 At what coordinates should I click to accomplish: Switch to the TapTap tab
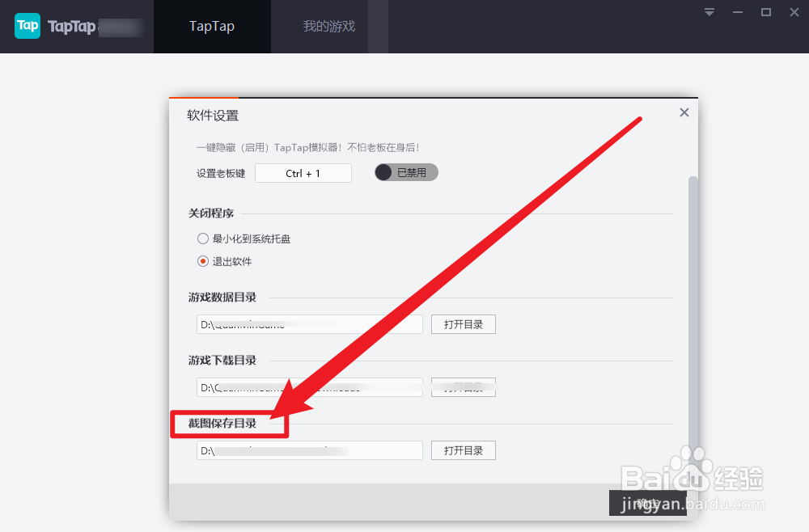coord(212,27)
